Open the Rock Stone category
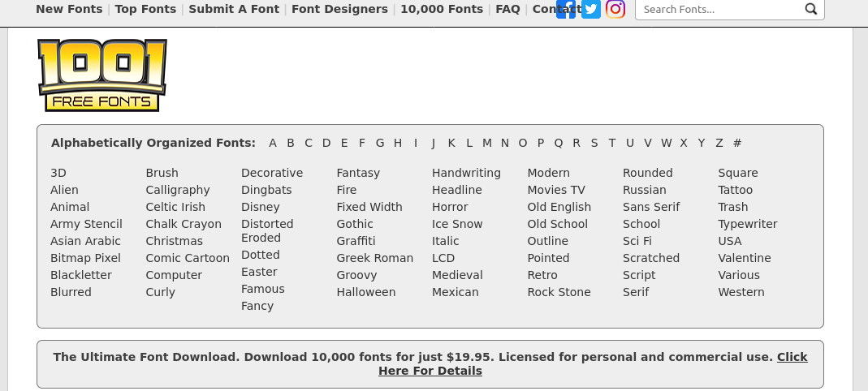The height and width of the screenshot is (391, 868). pos(559,293)
